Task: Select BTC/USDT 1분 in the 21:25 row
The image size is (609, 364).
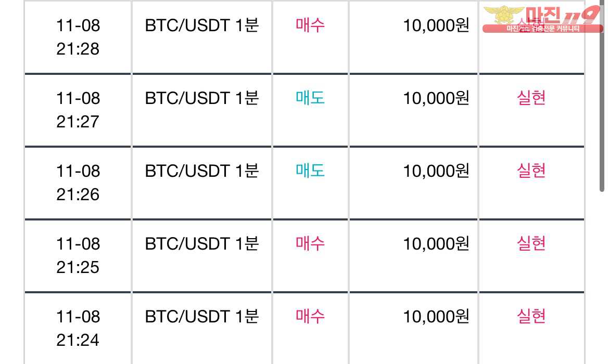Action: coord(202,244)
